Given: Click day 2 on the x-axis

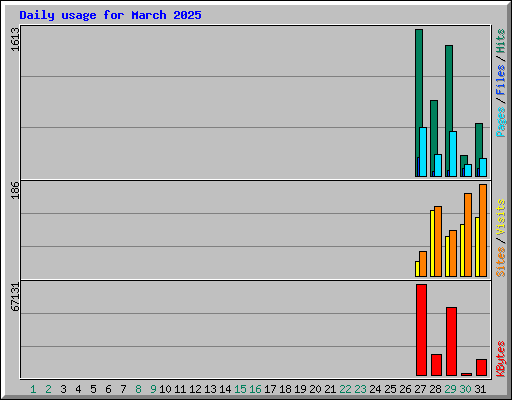Looking at the screenshot, I should [x=48, y=389].
